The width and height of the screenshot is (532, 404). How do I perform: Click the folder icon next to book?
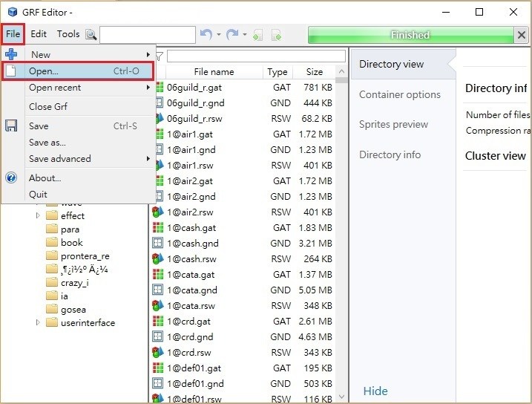click(x=52, y=242)
